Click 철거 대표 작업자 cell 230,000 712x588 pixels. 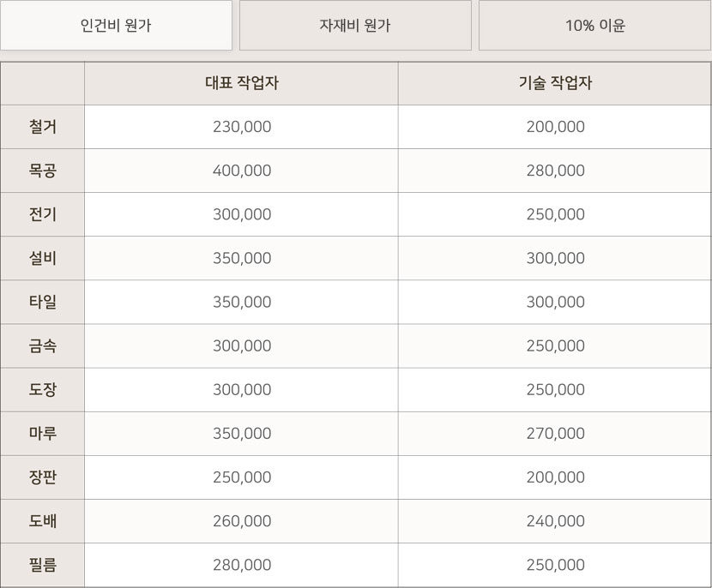[x=241, y=127]
